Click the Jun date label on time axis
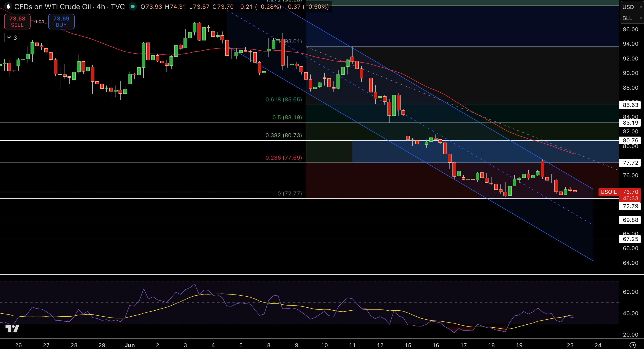Image resolution: width=644 pixels, height=349 pixels. 130,345
